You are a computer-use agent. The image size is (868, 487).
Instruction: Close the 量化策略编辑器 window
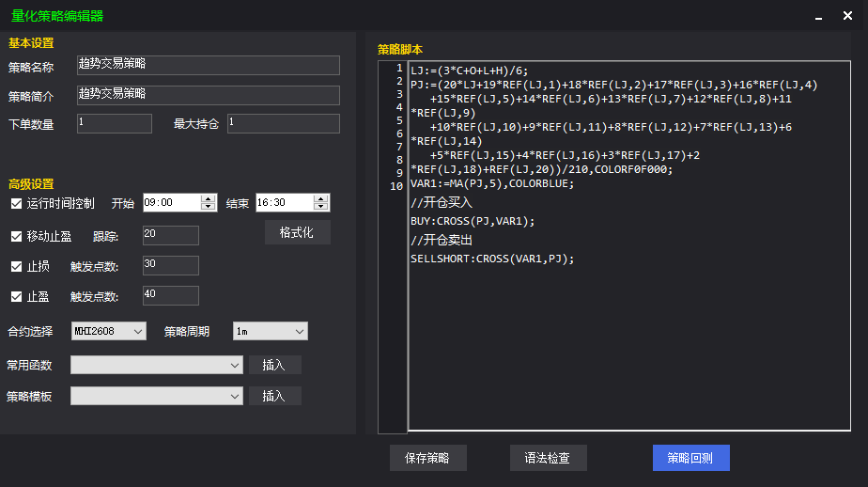coord(847,16)
